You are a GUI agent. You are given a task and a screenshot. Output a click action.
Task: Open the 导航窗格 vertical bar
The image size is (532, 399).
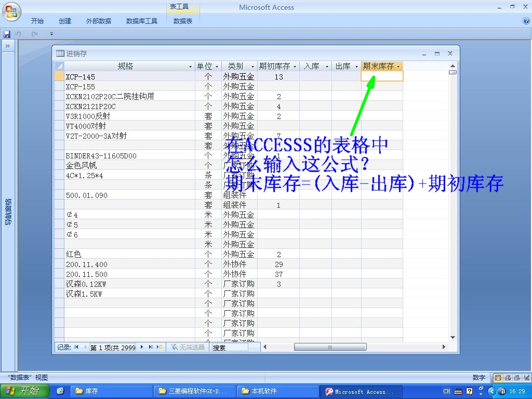click(x=8, y=212)
